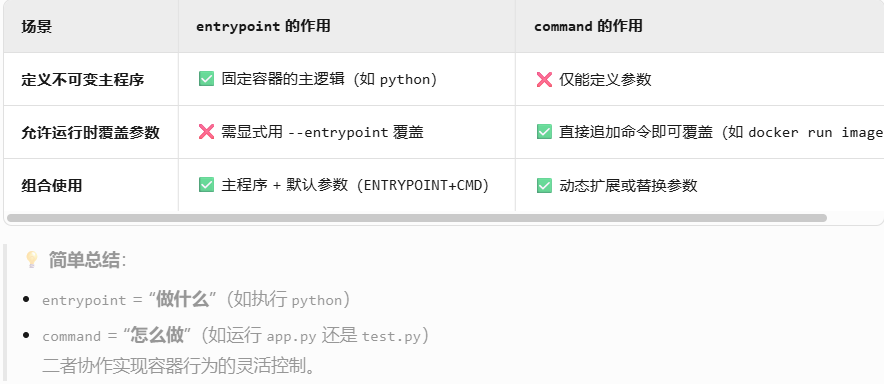Click green checkmark beside 固定容器的主逻辑
Image resolution: width=884 pixels, height=384 pixels.
coord(206,79)
